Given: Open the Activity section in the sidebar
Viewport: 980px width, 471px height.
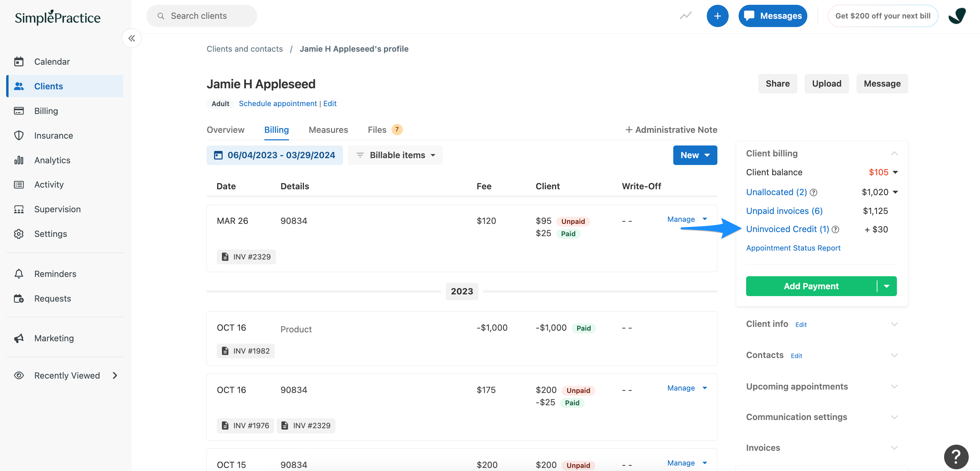Looking at the screenshot, I should coord(49,184).
